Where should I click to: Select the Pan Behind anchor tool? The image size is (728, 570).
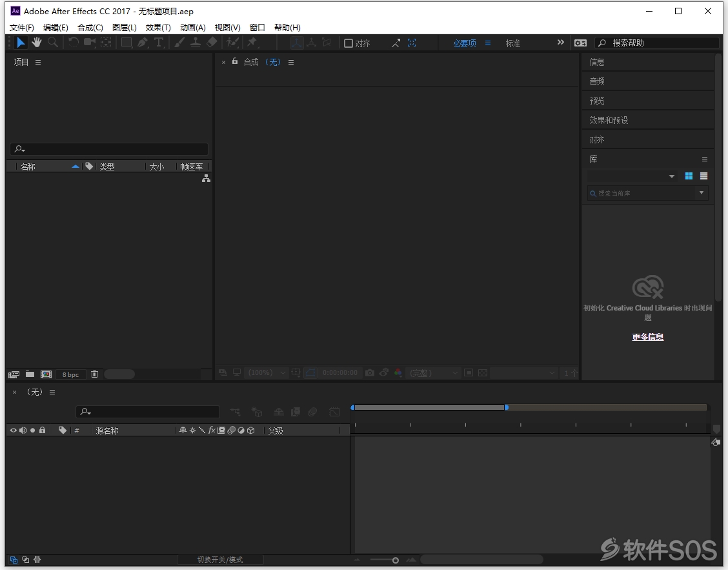[106, 43]
